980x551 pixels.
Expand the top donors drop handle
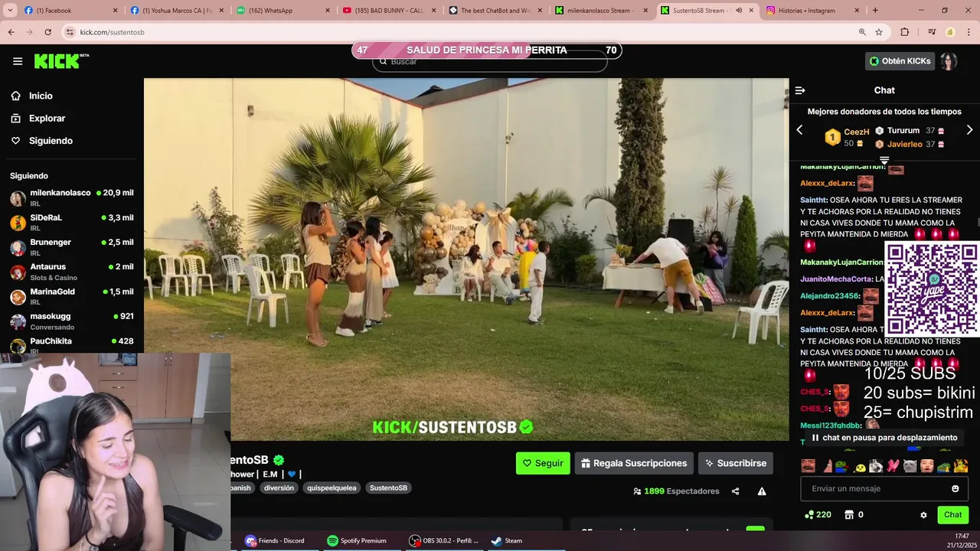click(x=884, y=161)
